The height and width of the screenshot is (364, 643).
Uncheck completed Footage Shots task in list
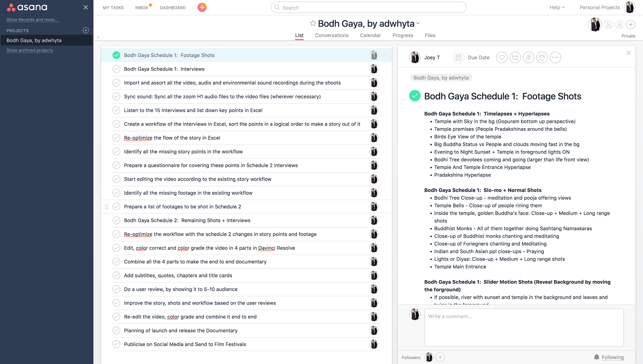[116, 55]
